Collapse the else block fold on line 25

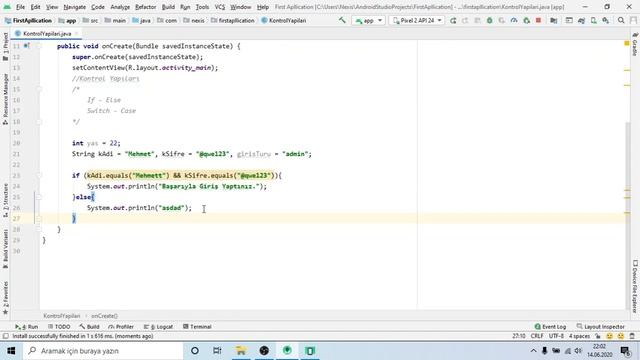click(39, 197)
